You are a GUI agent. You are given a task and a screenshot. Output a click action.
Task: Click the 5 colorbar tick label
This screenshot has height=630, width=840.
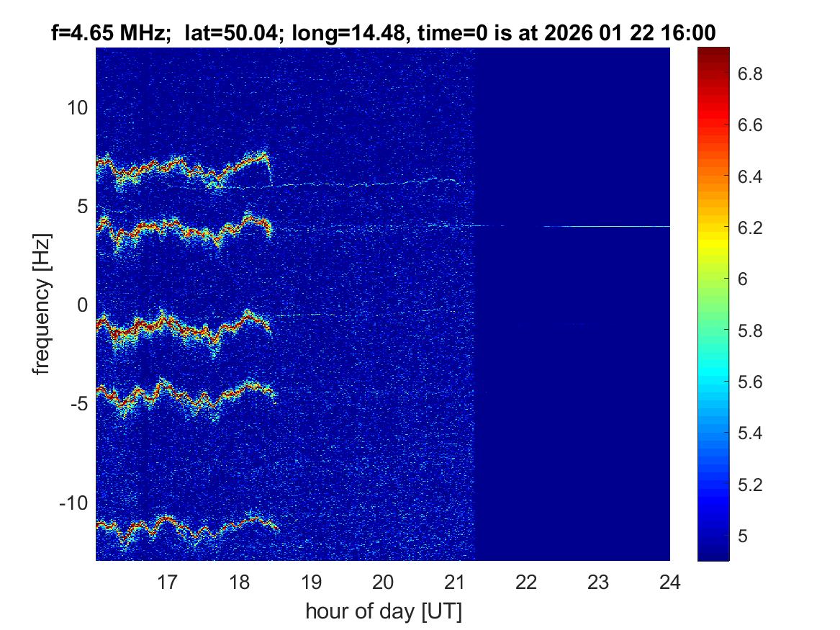click(742, 536)
